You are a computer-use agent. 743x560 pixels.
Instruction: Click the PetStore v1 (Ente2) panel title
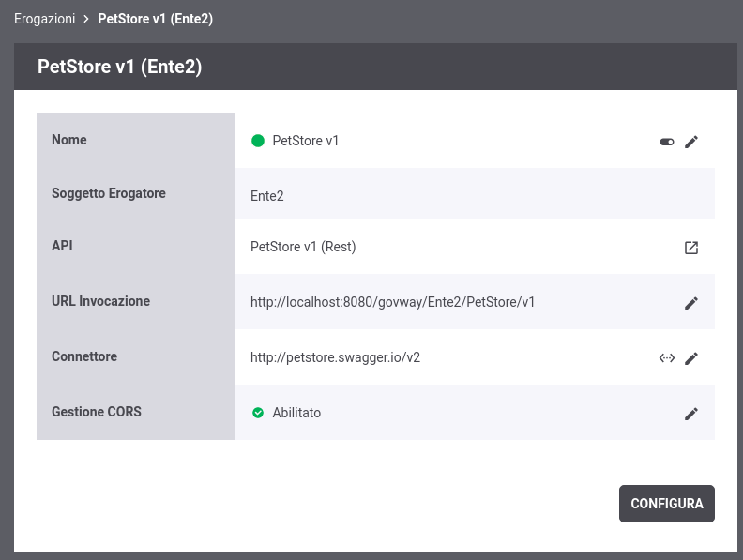pos(120,67)
